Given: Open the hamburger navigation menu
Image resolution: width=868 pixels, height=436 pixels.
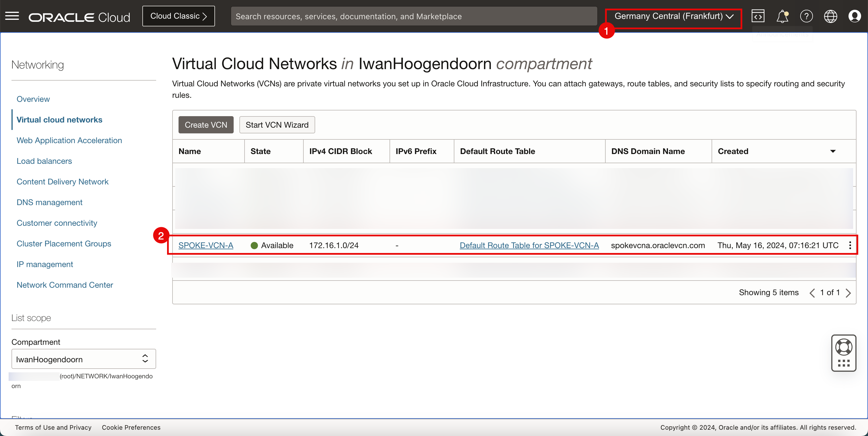Looking at the screenshot, I should (x=12, y=16).
